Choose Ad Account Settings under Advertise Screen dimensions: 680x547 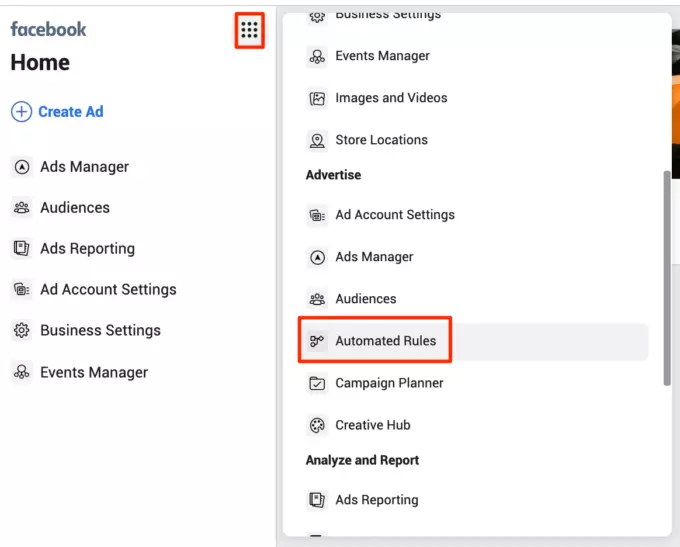(x=394, y=215)
